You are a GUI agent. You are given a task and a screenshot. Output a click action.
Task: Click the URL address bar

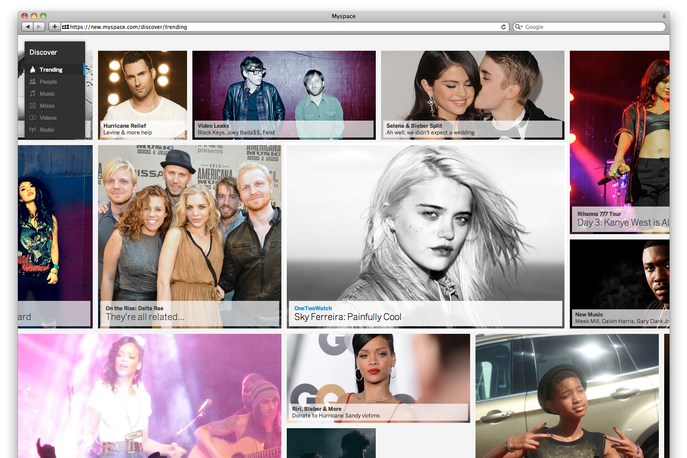click(280, 27)
